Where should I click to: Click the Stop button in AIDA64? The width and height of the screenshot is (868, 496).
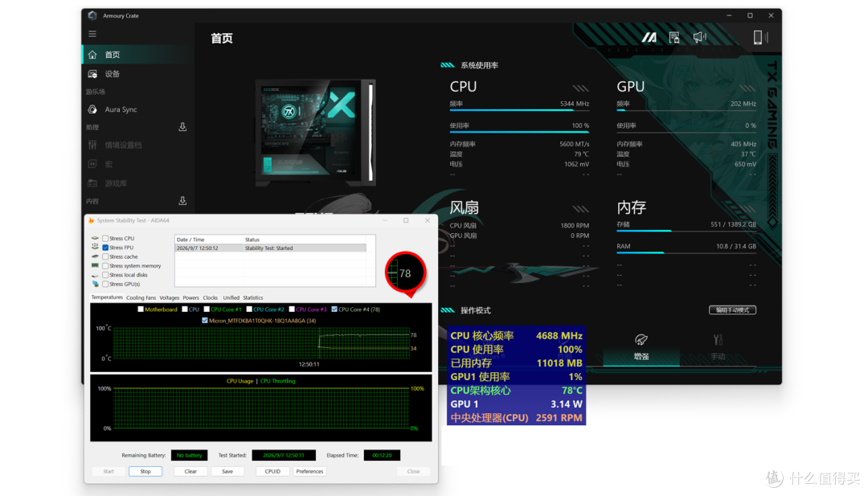click(x=145, y=472)
